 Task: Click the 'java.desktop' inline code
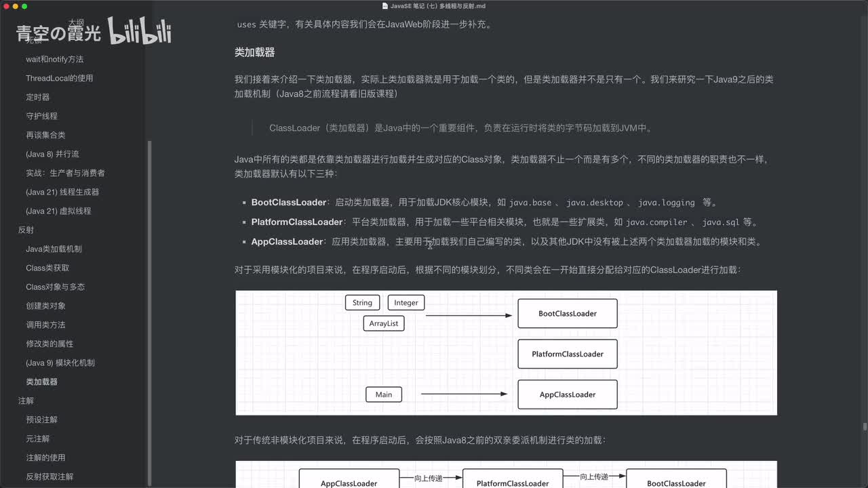pos(595,202)
